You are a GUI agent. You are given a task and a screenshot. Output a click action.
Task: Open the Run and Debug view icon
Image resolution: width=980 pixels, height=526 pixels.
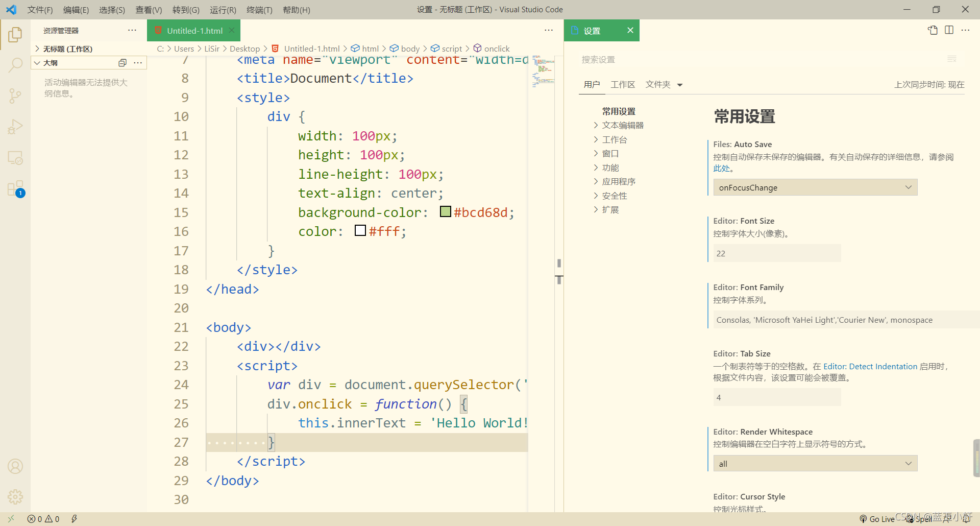15,127
